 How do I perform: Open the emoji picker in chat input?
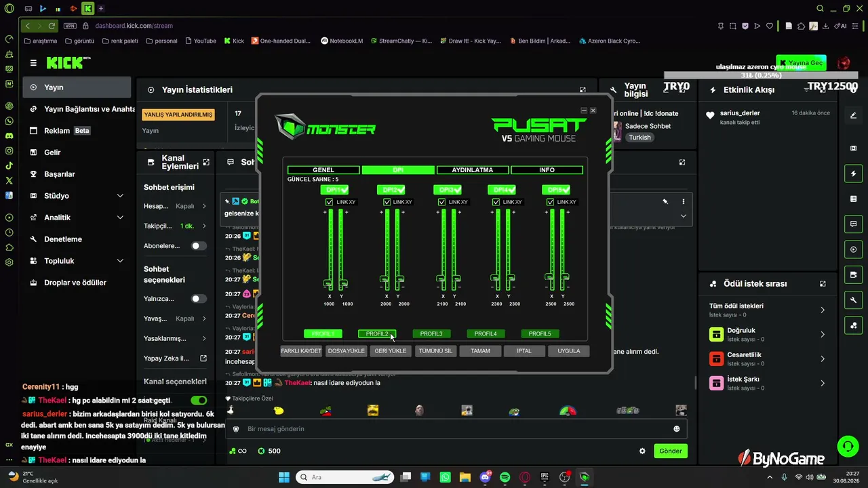[x=676, y=429]
